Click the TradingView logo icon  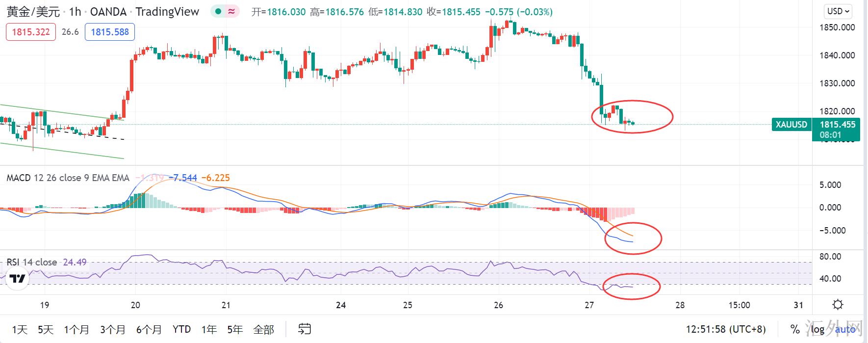[x=18, y=279]
